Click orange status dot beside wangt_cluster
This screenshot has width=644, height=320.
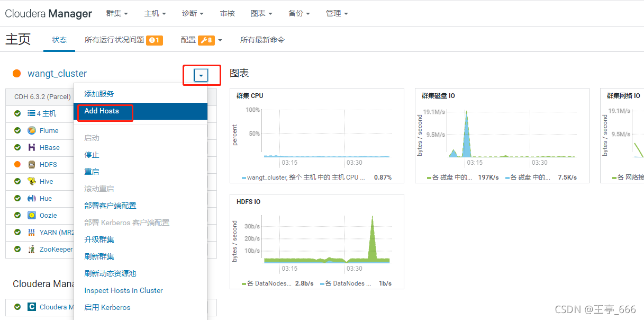17,74
